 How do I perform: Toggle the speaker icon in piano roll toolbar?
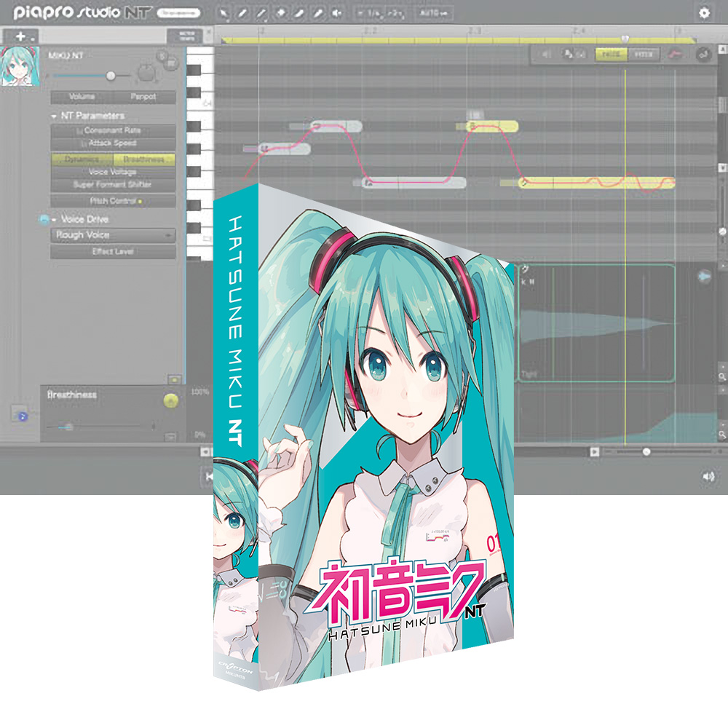point(546,55)
